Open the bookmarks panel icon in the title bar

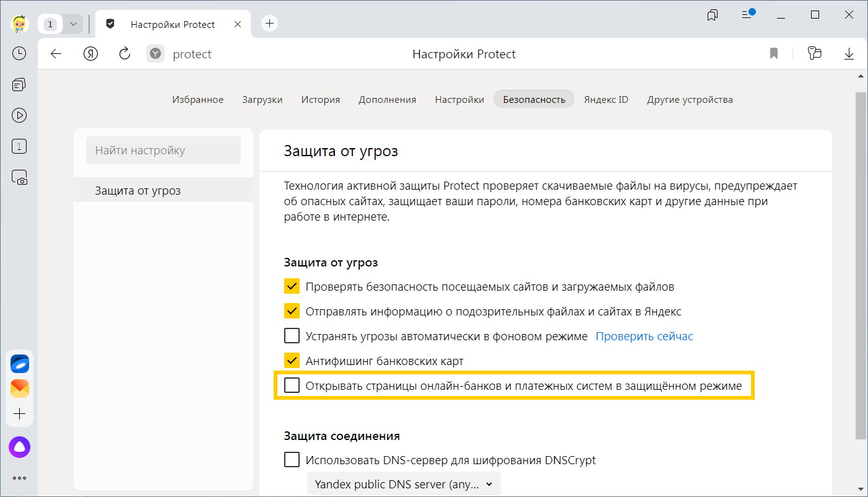713,14
